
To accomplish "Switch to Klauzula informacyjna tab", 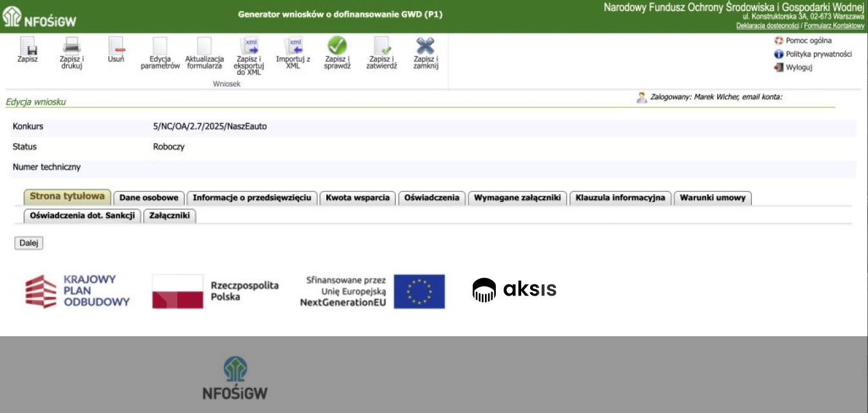I will [x=620, y=198].
